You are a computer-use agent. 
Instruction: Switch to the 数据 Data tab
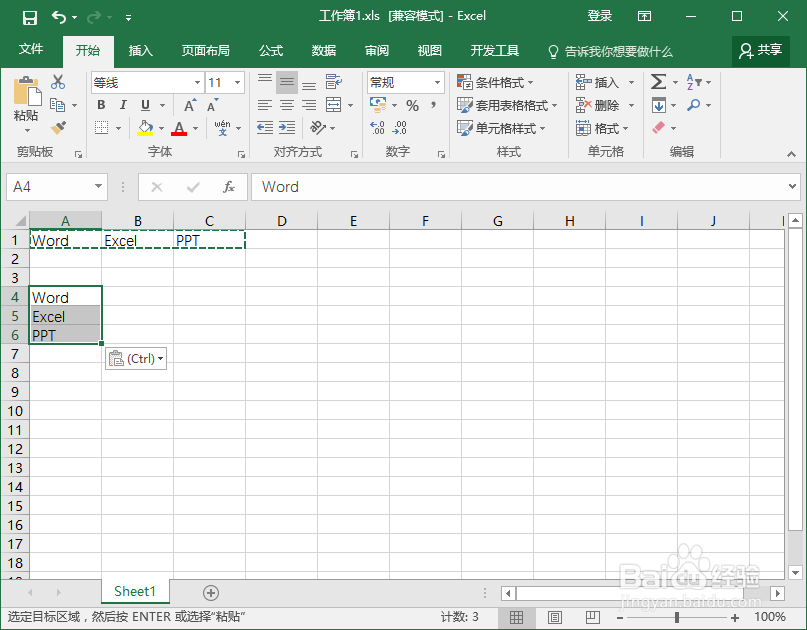coord(324,50)
